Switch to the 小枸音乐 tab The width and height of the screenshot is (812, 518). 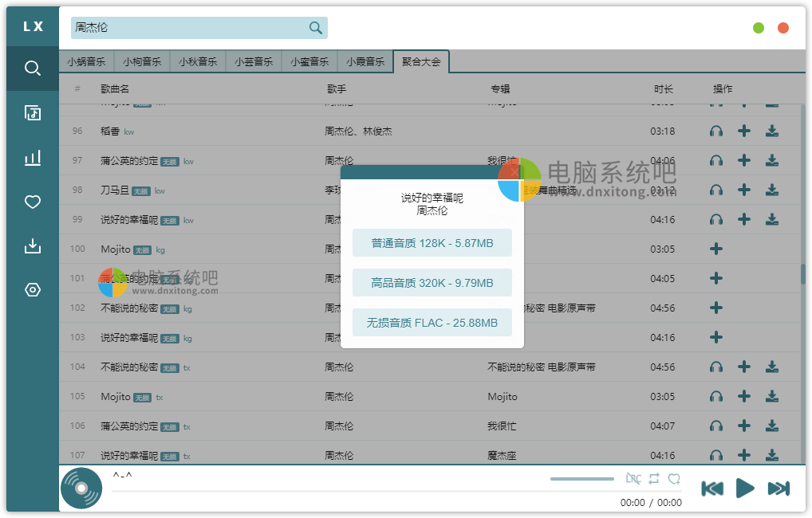click(143, 61)
